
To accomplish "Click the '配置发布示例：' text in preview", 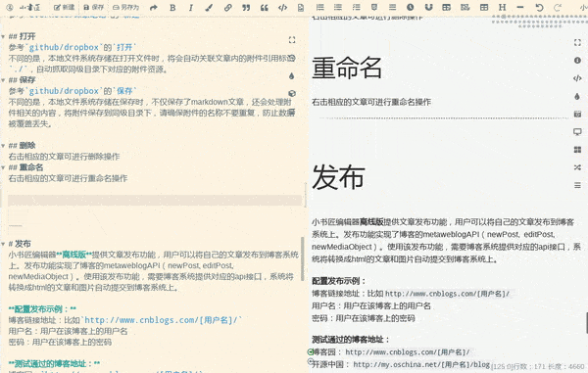I will click(x=338, y=281).
